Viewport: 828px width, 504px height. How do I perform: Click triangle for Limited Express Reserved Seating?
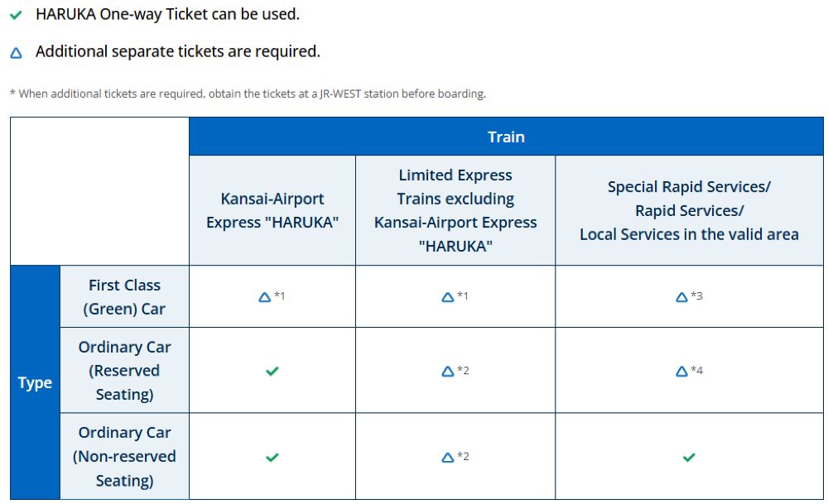point(448,372)
